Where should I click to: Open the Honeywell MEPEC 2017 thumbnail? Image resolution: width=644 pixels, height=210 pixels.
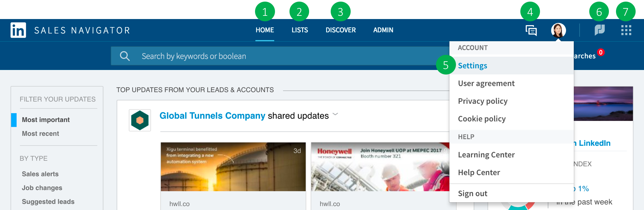[380, 167]
